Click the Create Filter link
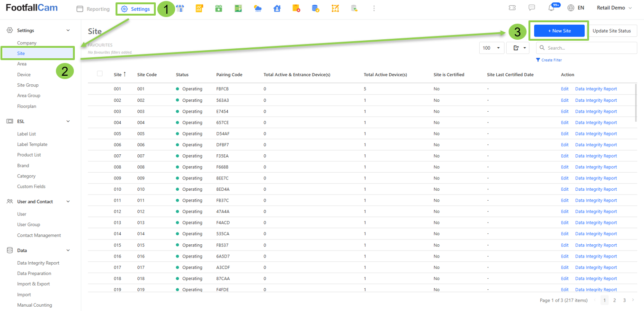The image size is (644, 311). click(552, 60)
